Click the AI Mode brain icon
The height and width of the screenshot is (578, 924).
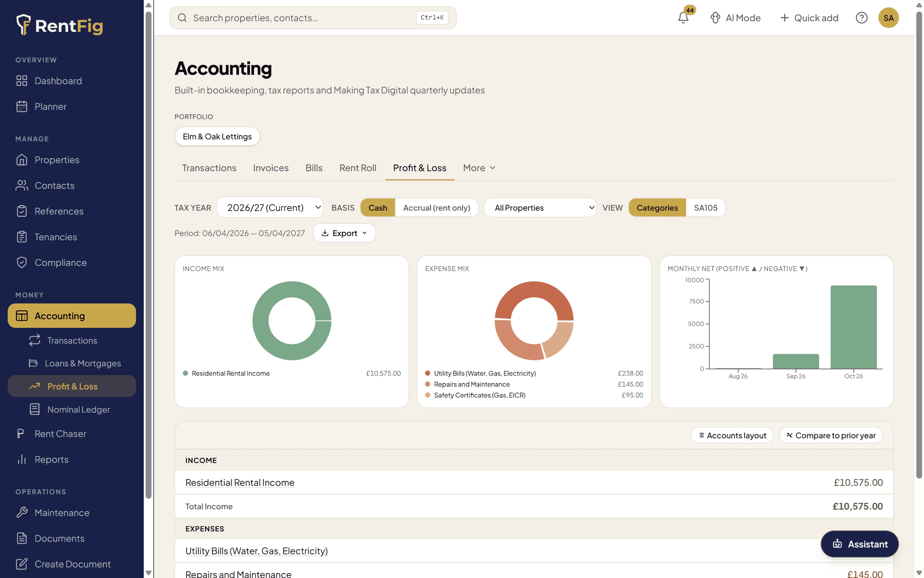(715, 18)
